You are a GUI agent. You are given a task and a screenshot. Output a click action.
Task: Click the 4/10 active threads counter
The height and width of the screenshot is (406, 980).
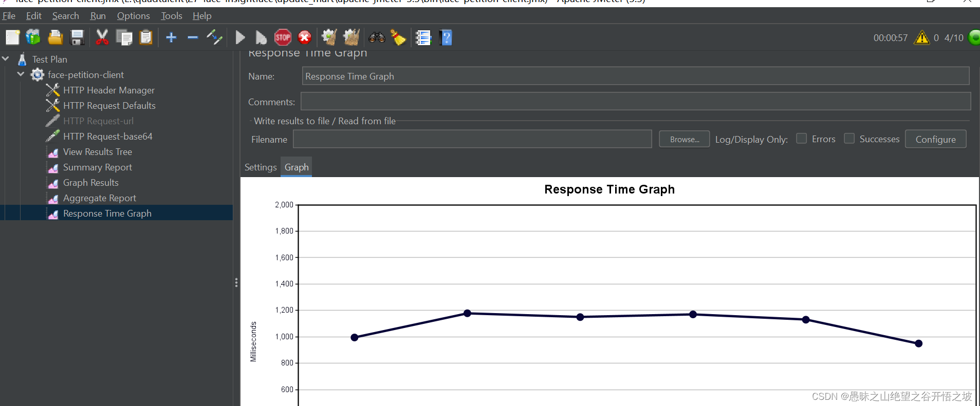tap(954, 38)
